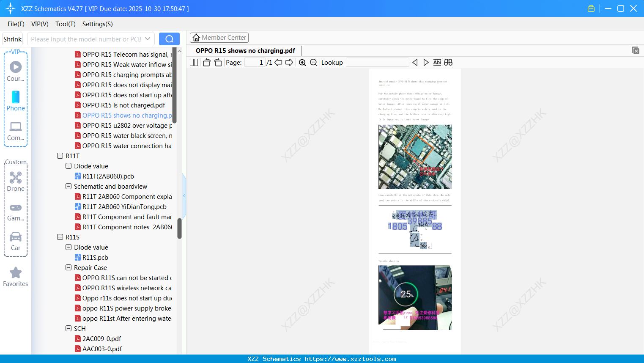Click the circuit board photo in PDF
Screen dimensions: 644x363
415,157
